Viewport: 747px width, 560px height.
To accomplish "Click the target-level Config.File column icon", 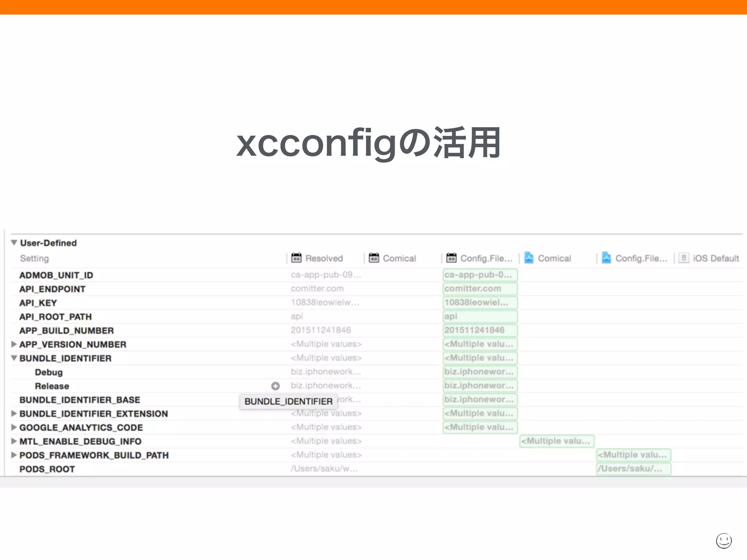I will pyautogui.click(x=451, y=258).
